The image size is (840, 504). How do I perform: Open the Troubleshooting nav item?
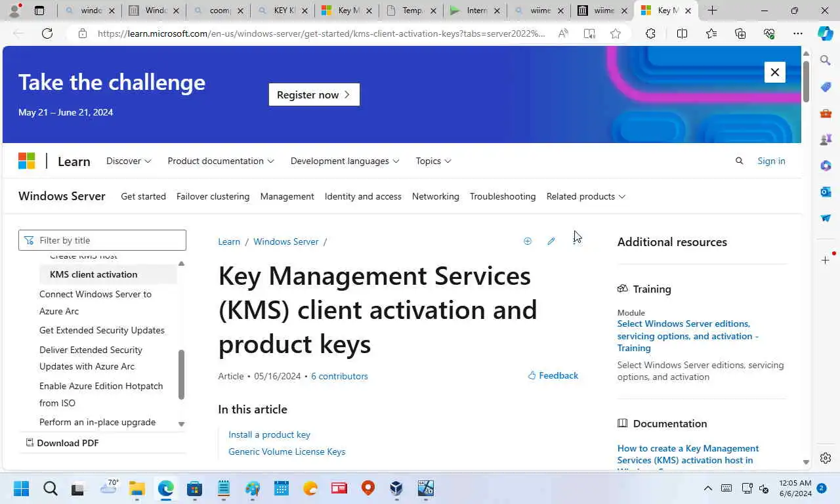tap(503, 196)
